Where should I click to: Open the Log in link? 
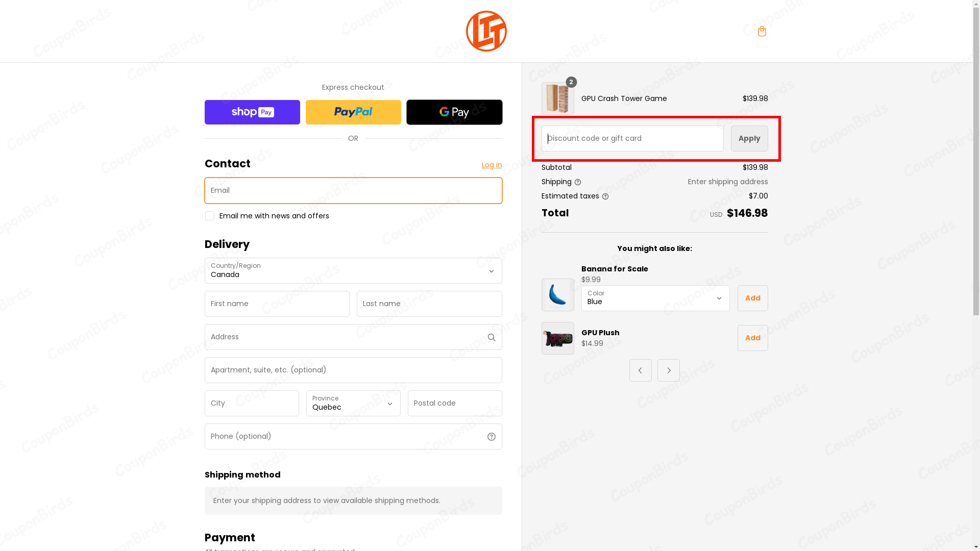[x=492, y=165]
